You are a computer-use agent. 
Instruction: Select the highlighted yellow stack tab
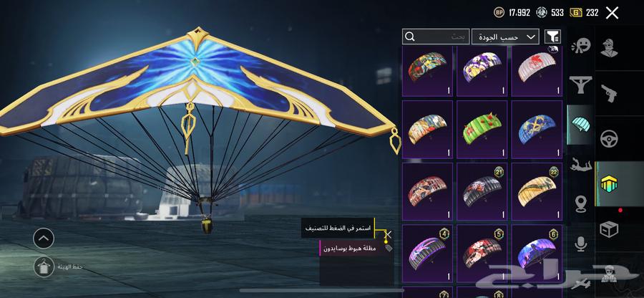coord(610,183)
